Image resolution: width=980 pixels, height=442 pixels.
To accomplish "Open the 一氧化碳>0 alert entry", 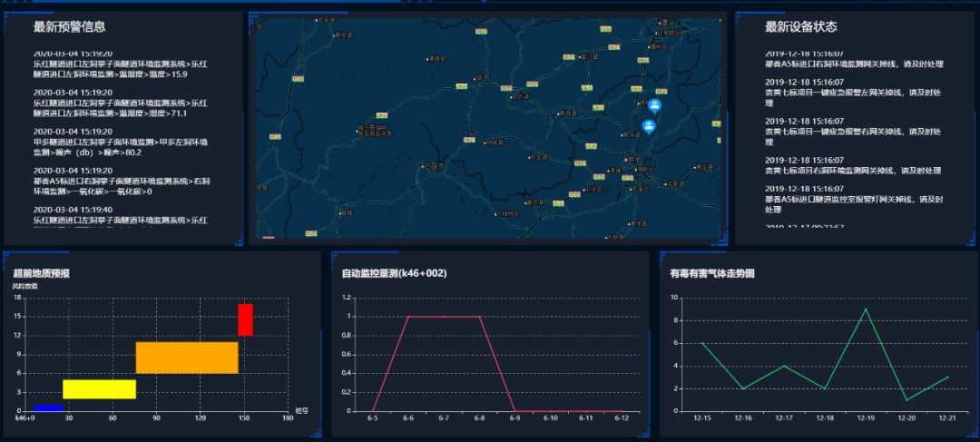I will 118,186.
